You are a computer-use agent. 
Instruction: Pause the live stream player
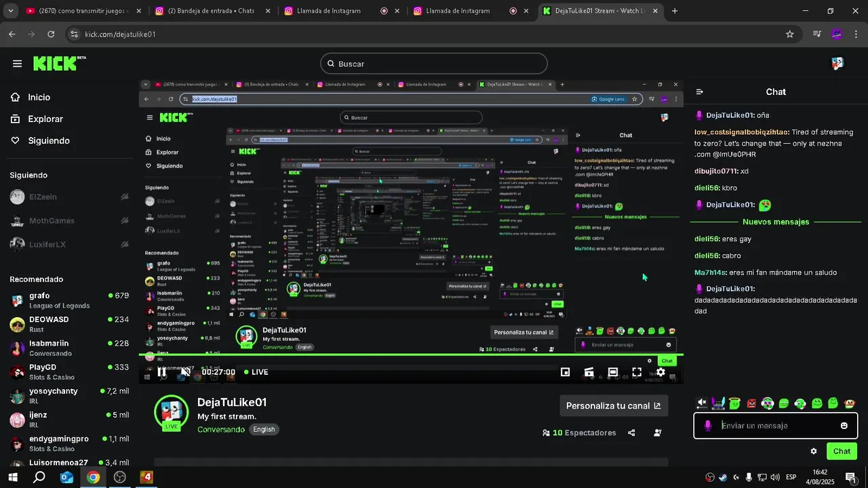pos(161,371)
